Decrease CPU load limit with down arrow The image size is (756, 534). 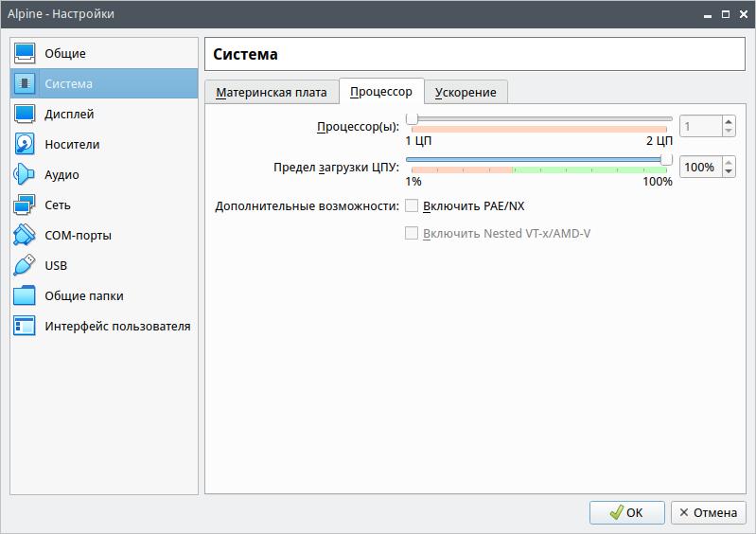pos(729,172)
